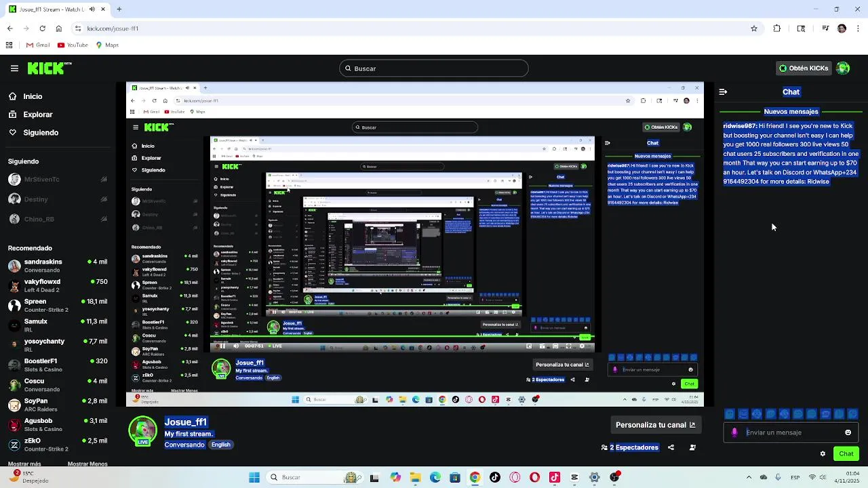Viewport: 868px width, 488px height.
Task: Click the share icon beside 2 Espectadores
Action: [671, 447]
